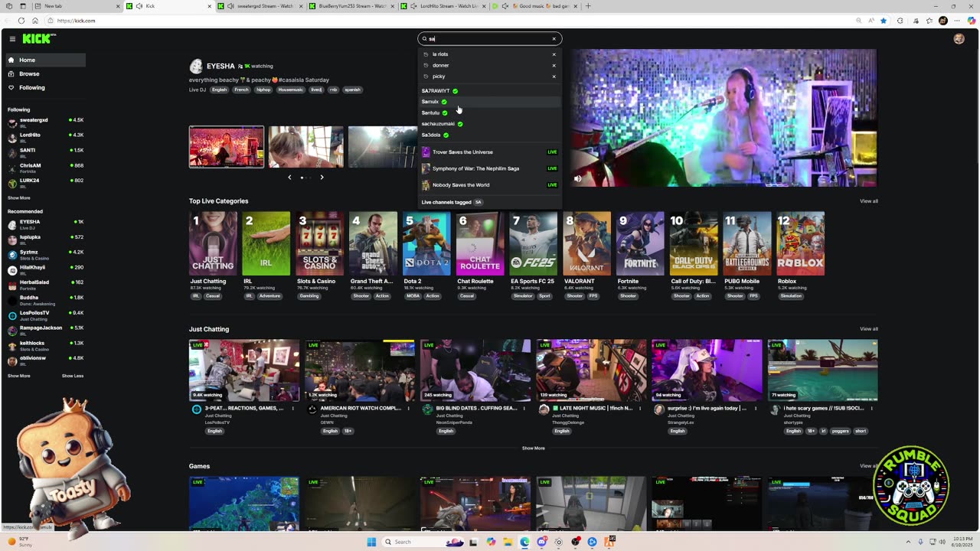Collapse Recommended list with Show Less
Screen dimensions: 980x551
(73, 376)
